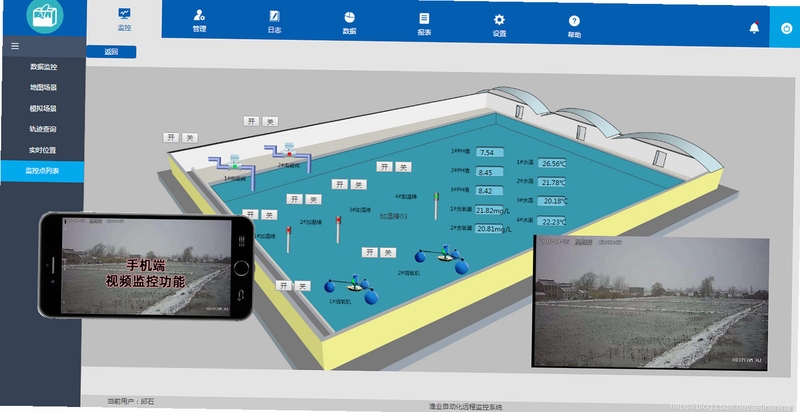The height and width of the screenshot is (412, 800).
Task: Turn on 2#增氧机 aerator with 开
Action: click(x=370, y=252)
